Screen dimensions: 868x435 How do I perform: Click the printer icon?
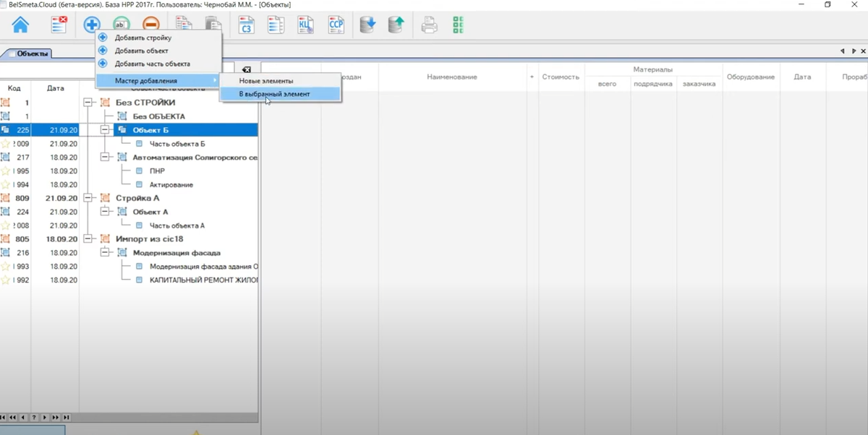[430, 25]
